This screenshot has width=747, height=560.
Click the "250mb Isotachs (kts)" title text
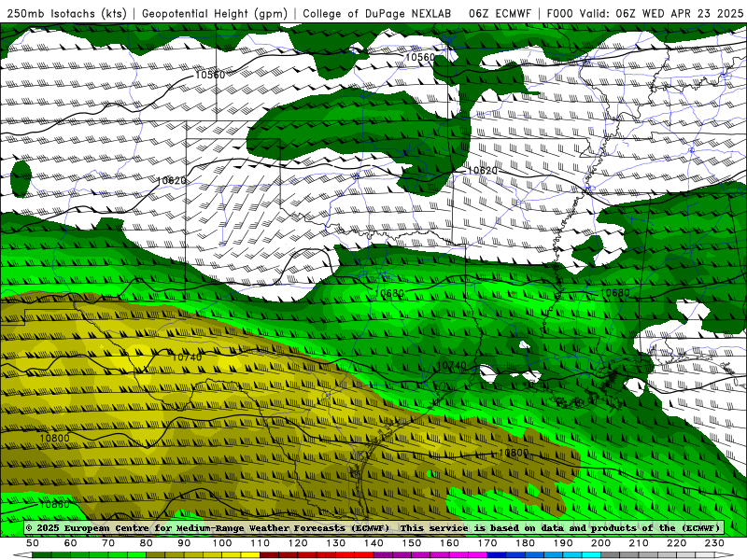[x=67, y=13]
